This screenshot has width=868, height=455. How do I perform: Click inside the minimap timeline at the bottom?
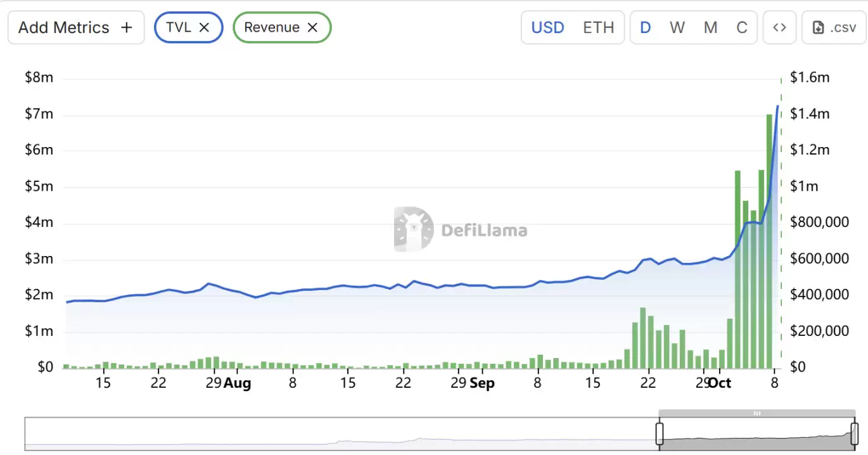(x=380, y=434)
